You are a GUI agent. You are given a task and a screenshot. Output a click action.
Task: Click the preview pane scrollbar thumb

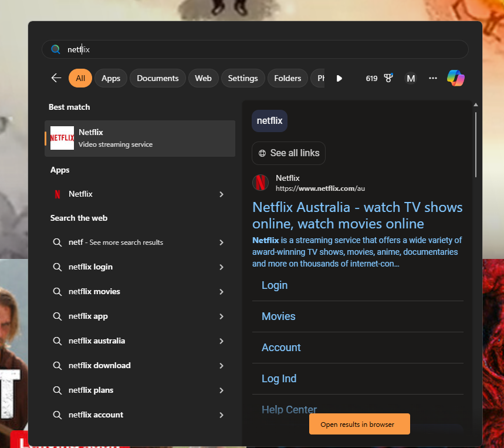click(x=476, y=144)
